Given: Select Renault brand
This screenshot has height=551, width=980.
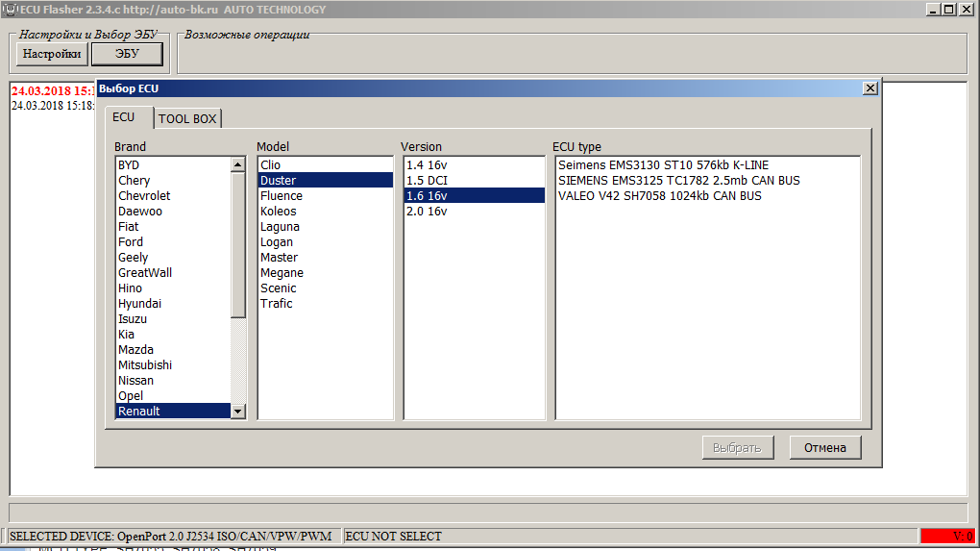Looking at the screenshot, I should point(173,411).
